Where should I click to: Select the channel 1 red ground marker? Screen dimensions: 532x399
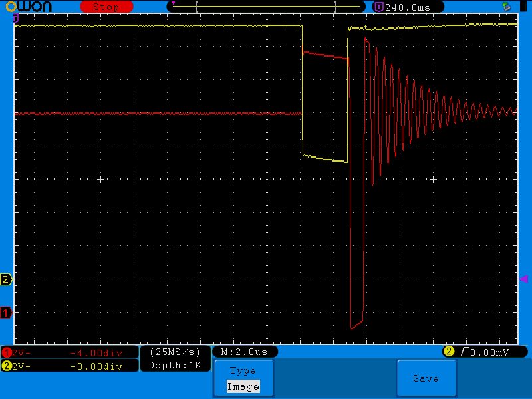(6, 313)
